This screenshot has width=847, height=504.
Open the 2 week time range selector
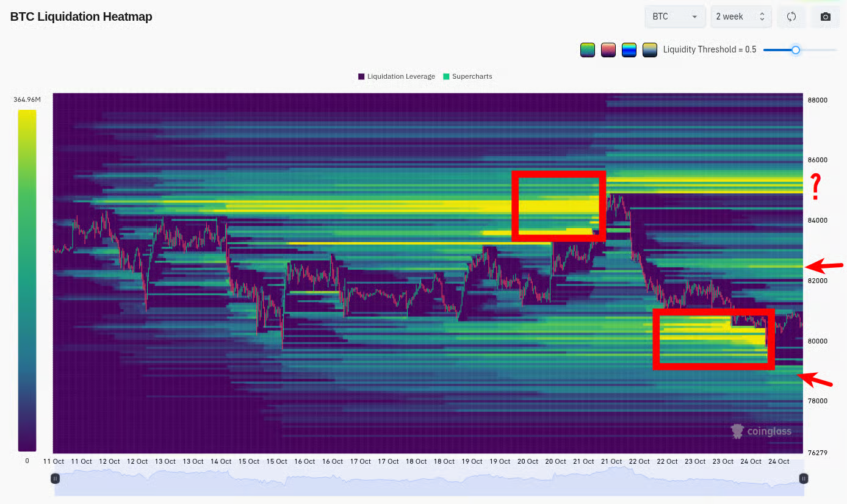pyautogui.click(x=741, y=16)
